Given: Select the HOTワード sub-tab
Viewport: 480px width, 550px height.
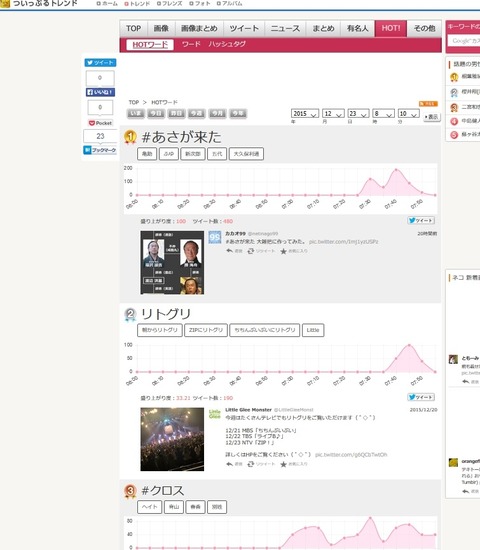Looking at the screenshot, I should pyautogui.click(x=150, y=45).
